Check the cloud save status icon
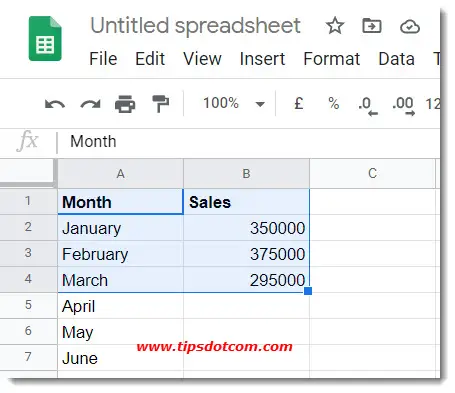The image size is (455, 393). tap(410, 27)
